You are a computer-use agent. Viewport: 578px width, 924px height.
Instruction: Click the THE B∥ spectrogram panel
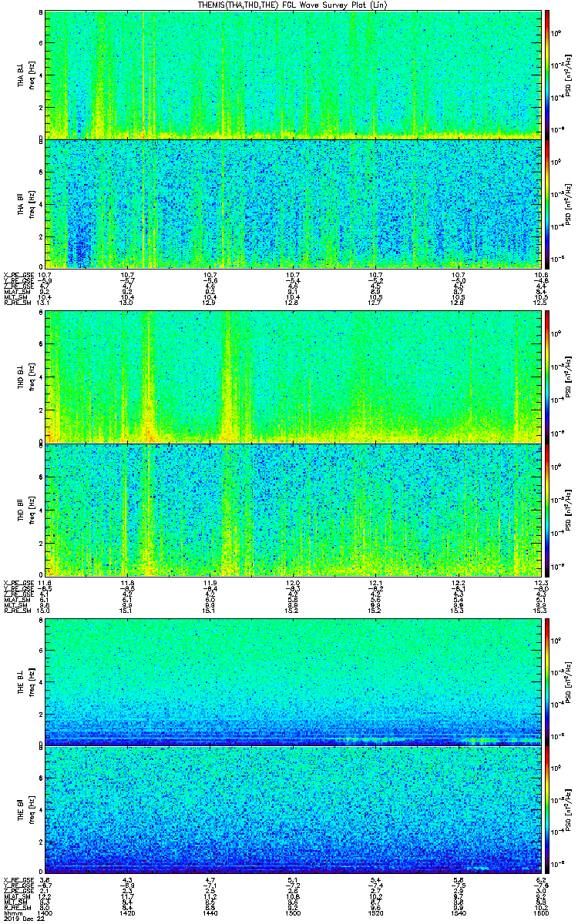292,810
